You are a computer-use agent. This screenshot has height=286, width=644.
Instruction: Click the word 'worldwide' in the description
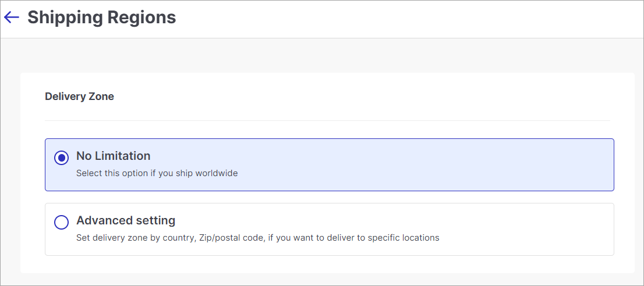217,173
